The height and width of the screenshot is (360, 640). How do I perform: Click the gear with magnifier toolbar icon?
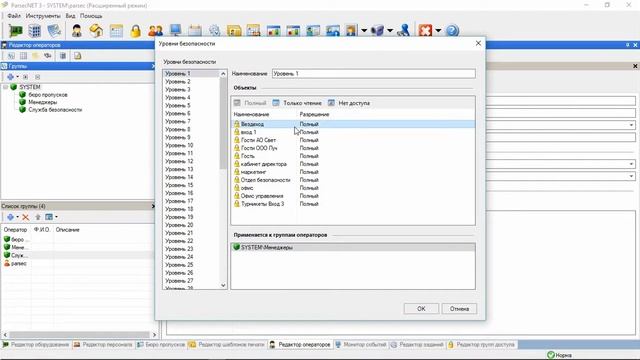[214, 31]
